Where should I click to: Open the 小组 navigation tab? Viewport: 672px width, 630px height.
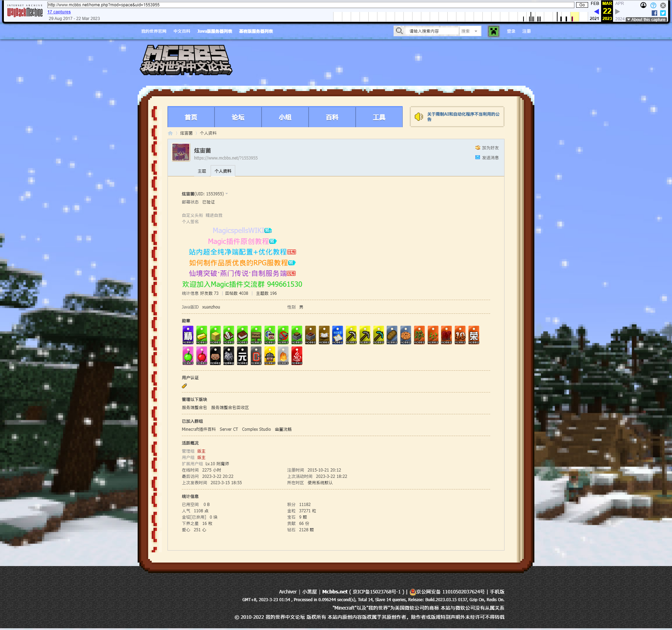click(285, 117)
